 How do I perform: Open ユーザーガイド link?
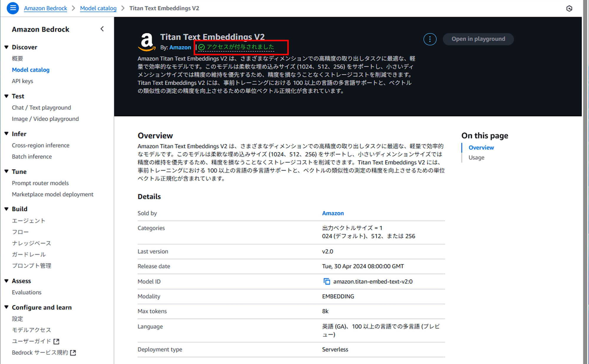click(x=32, y=341)
